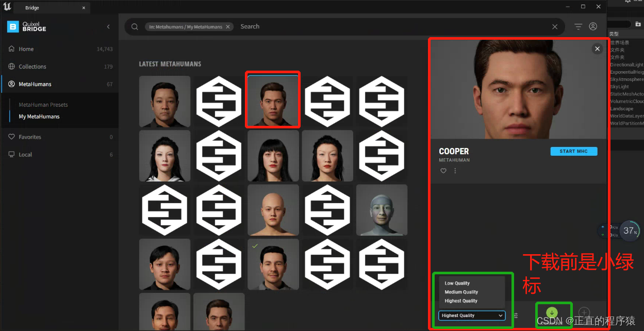
Task: Click the 类型 column header in Unreal
Action: (x=614, y=34)
